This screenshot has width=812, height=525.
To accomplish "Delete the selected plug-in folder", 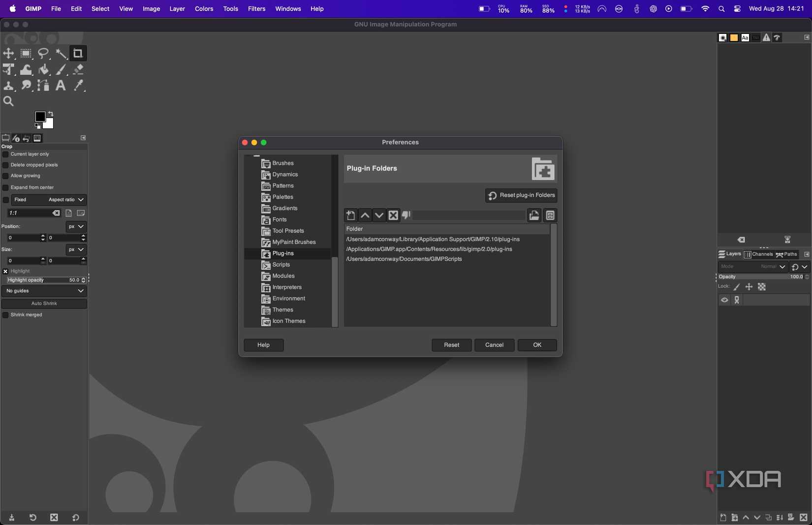I will [x=393, y=215].
